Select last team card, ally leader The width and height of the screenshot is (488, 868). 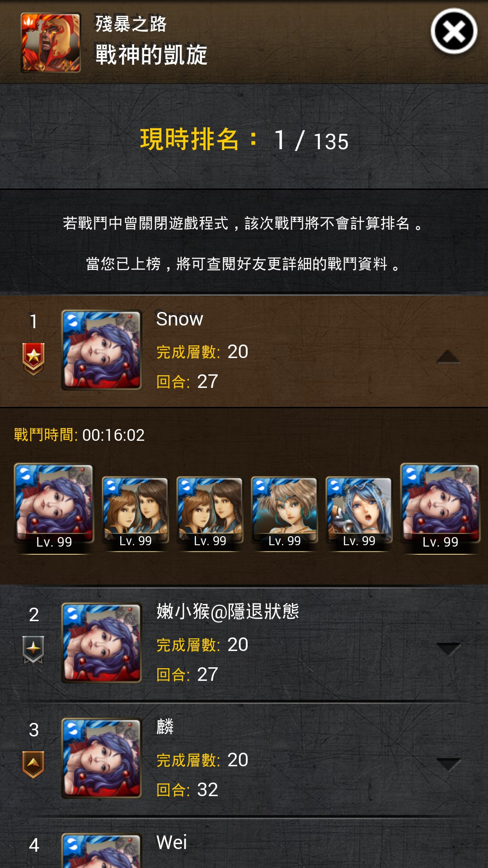coord(440,507)
